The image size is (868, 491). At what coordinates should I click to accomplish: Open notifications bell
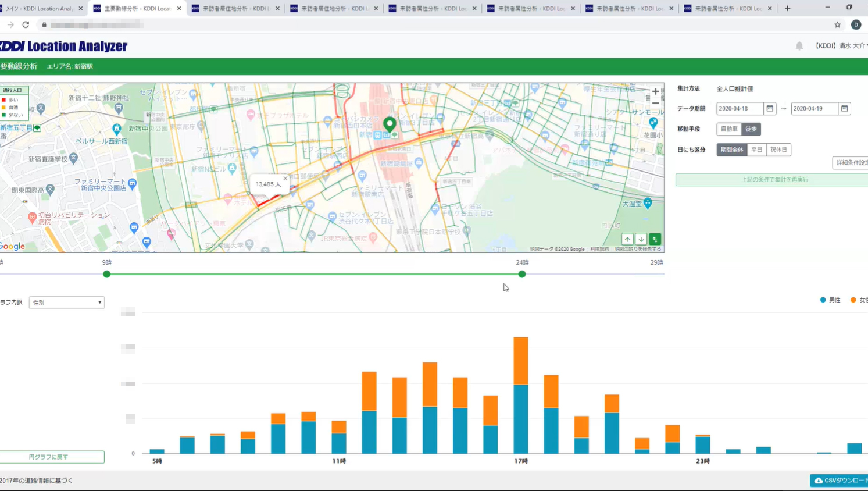coord(799,46)
